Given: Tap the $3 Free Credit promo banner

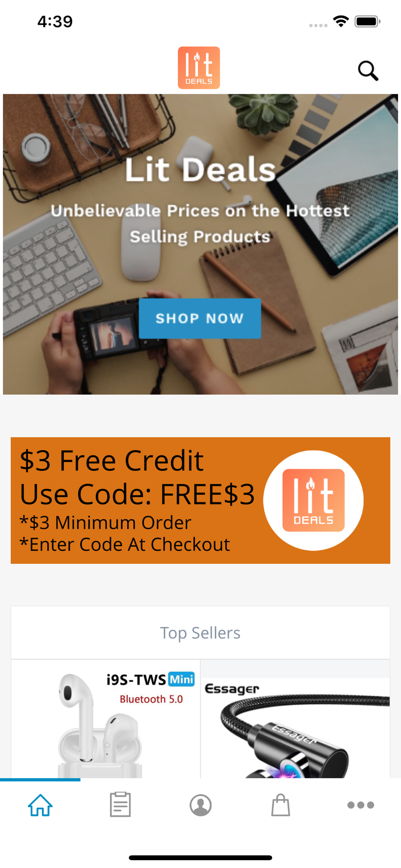Looking at the screenshot, I should [x=200, y=500].
